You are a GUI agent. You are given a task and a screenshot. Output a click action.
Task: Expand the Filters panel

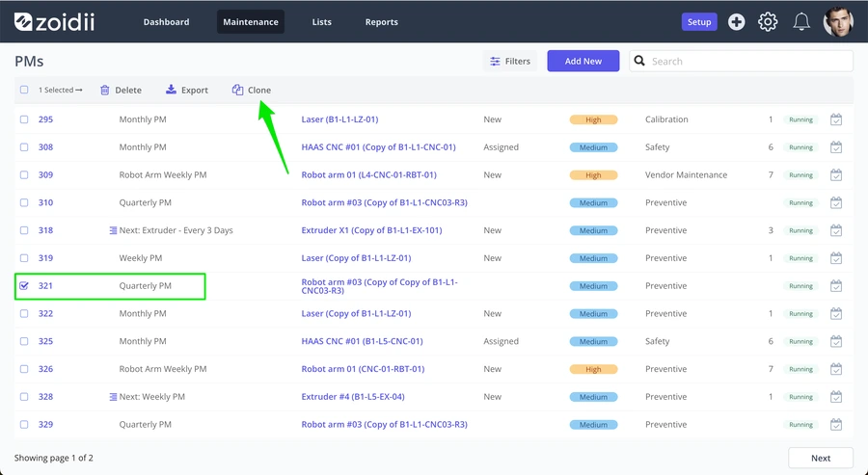tap(510, 61)
